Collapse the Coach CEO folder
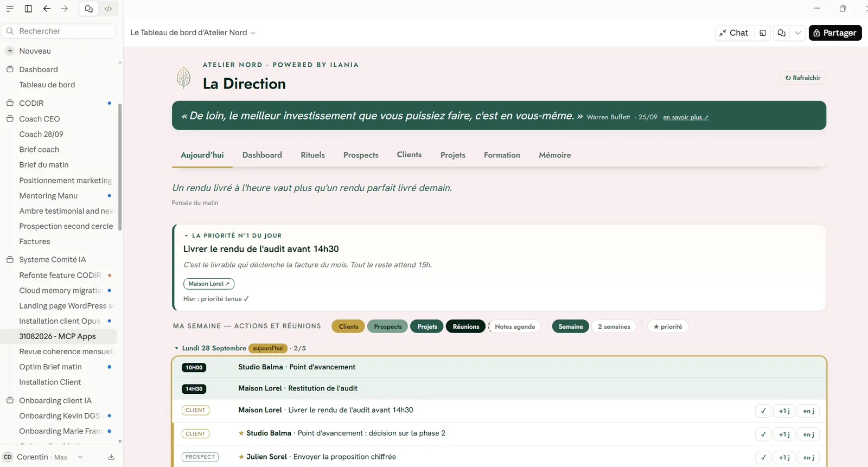The height and width of the screenshot is (467, 868). pyautogui.click(x=10, y=119)
